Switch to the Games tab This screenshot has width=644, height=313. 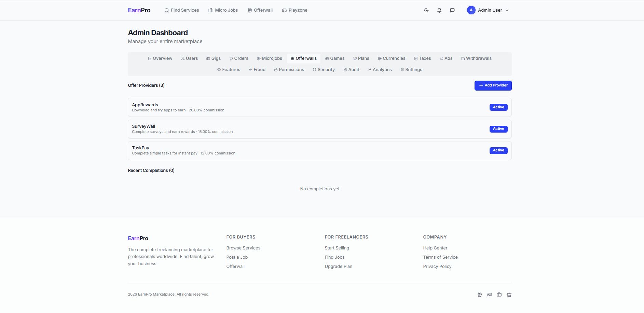[x=335, y=58]
